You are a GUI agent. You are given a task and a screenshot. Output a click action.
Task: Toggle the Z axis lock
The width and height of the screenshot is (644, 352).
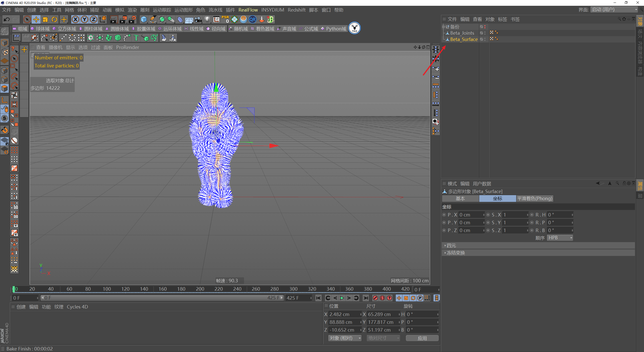[x=94, y=19]
